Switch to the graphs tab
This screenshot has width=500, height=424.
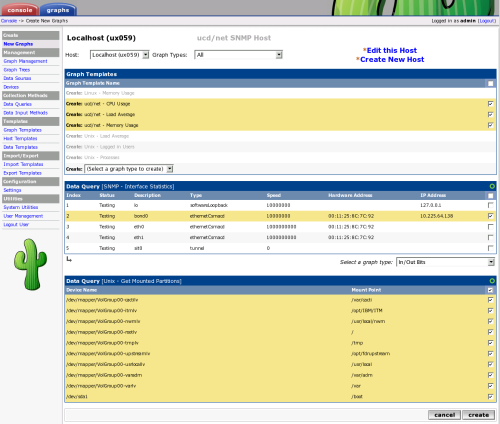tap(58, 10)
